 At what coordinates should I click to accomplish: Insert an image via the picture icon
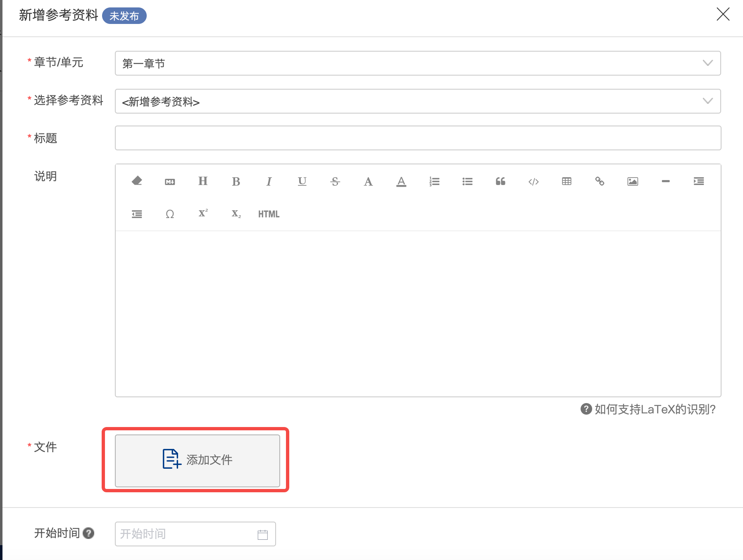(x=633, y=181)
